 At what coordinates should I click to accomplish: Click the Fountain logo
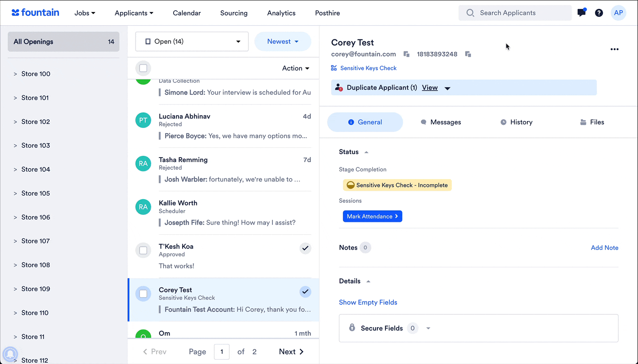[x=35, y=12]
